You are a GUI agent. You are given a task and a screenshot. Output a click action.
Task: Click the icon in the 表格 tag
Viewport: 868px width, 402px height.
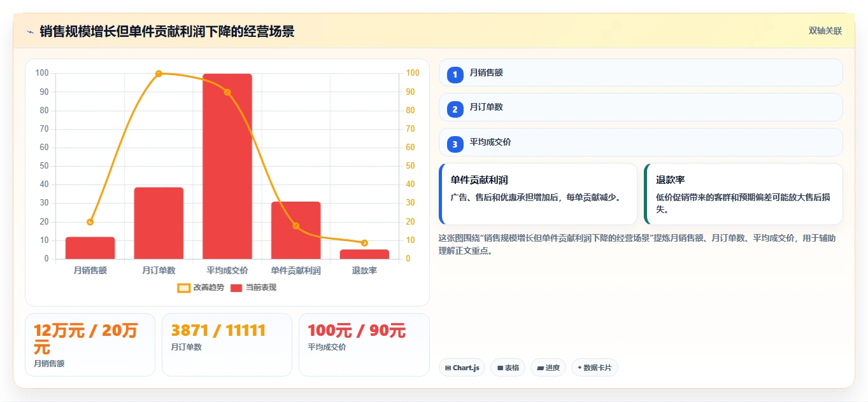(500, 368)
